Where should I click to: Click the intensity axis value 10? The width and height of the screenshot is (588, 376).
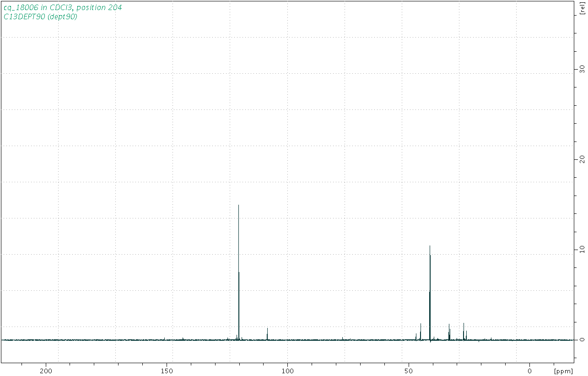pyautogui.click(x=582, y=250)
